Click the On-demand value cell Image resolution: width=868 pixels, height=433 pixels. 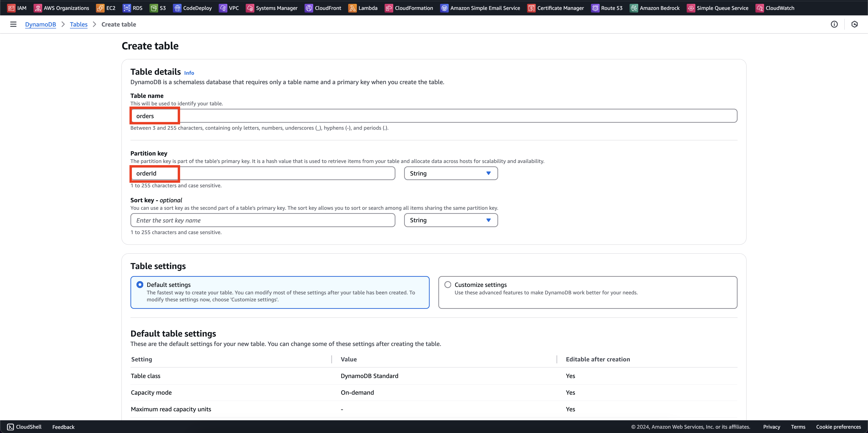coord(357,392)
